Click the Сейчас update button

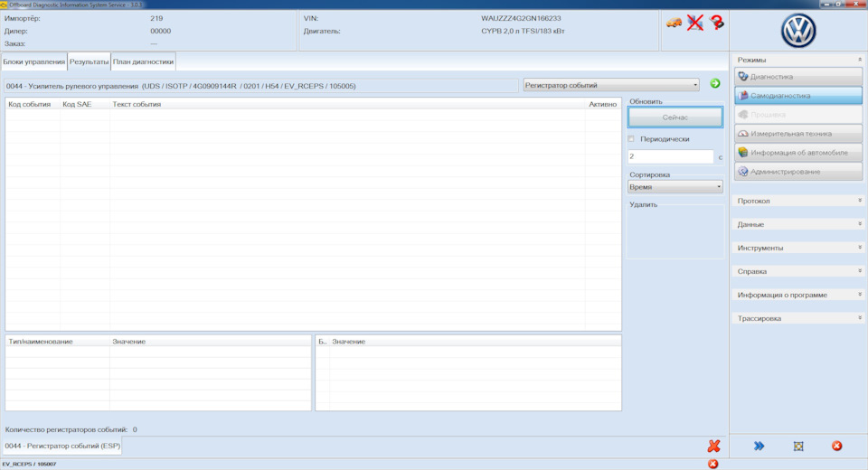[x=675, y=117]
